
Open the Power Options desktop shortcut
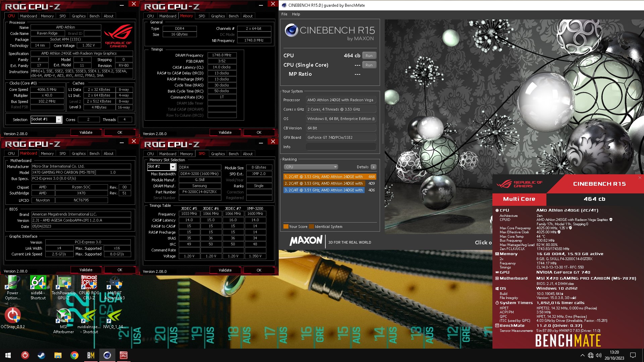(x=13, y=288)
